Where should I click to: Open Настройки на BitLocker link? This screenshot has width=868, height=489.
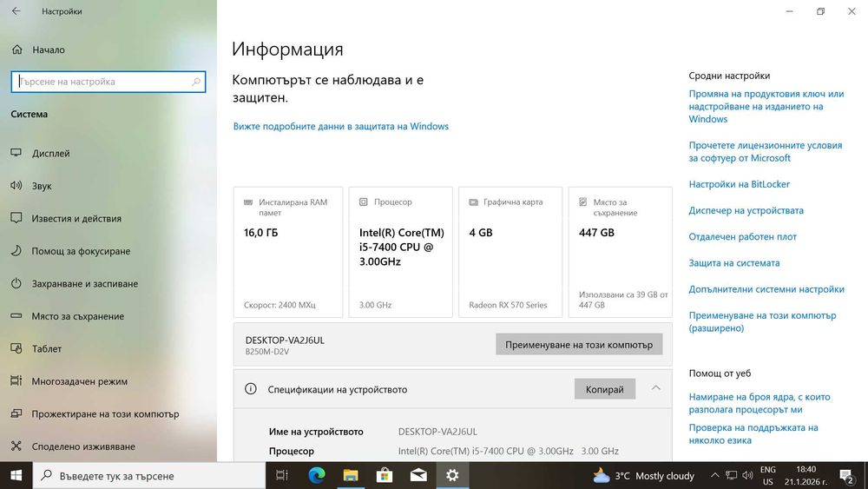(x=739, y=184)
